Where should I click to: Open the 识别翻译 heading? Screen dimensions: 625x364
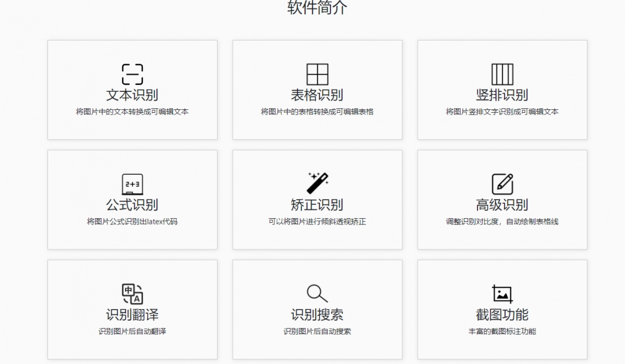pos(132,315)
